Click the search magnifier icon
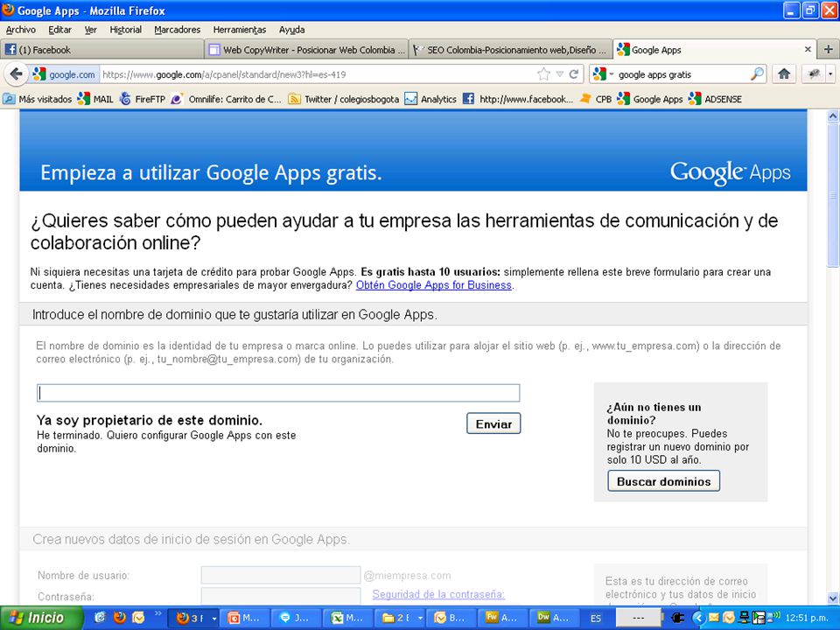 coord(757,73)
